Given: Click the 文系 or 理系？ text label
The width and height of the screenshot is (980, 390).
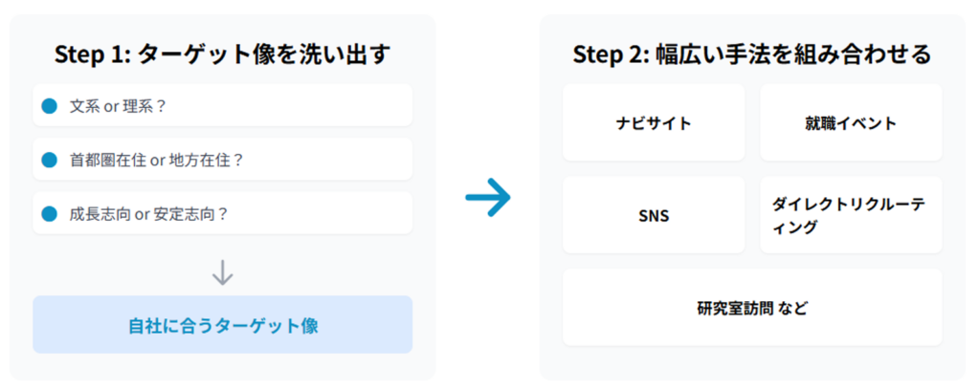Looking at the screenshot, I should 119,106.
